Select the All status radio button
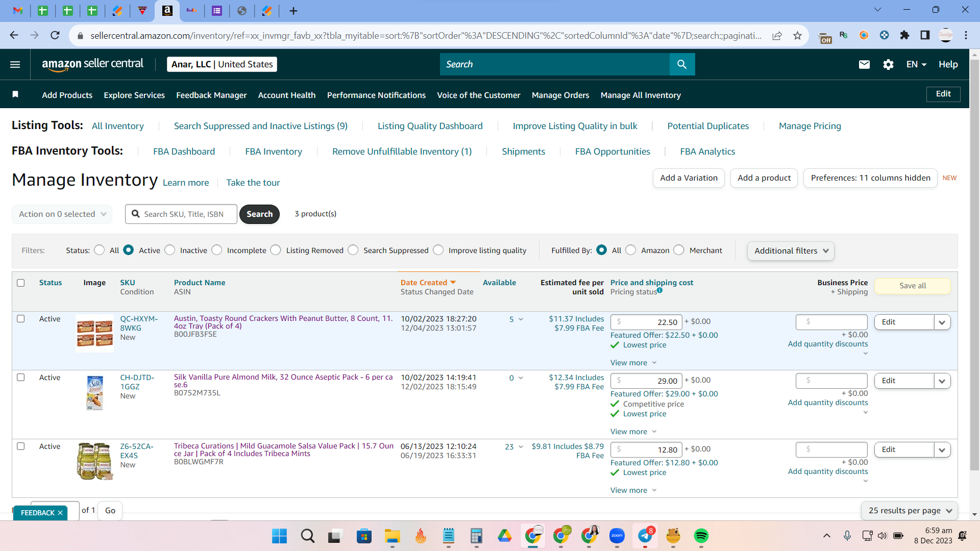Viewport: 980px width, 551px height. (x=100, y=250)
